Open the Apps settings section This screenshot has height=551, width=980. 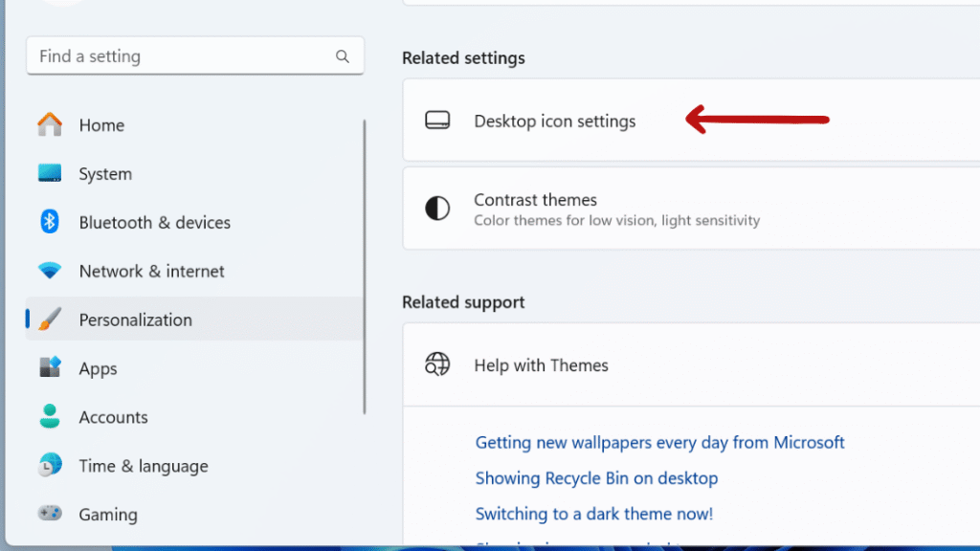pyautogui.click(x=193, y=368)
